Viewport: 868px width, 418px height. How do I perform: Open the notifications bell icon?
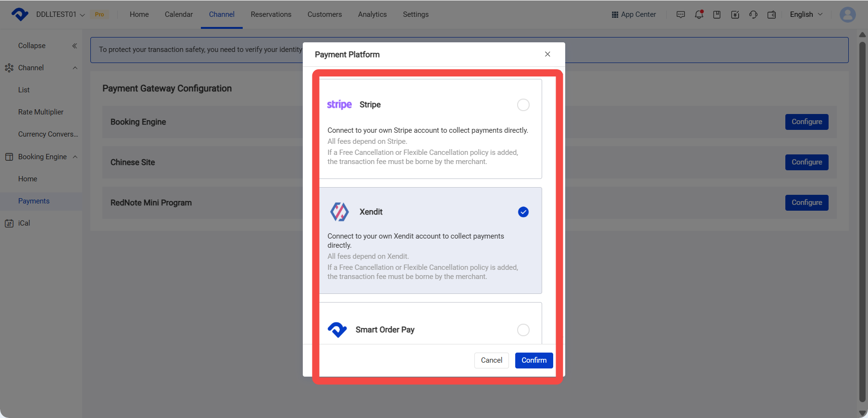[x=699, y=14]
